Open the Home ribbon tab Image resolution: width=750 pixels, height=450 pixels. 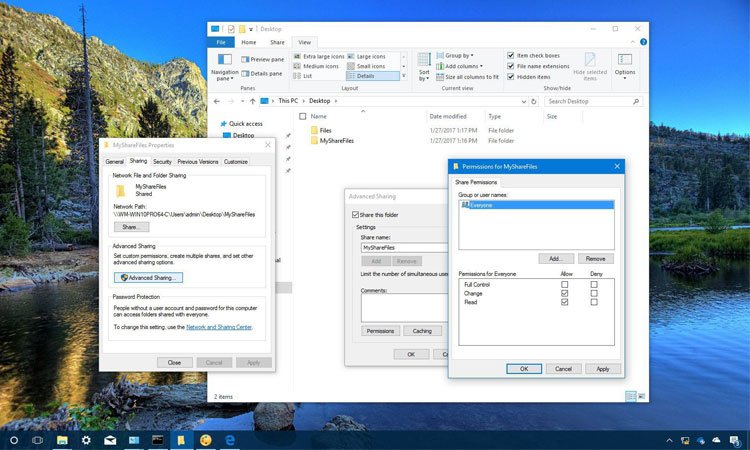248,42
